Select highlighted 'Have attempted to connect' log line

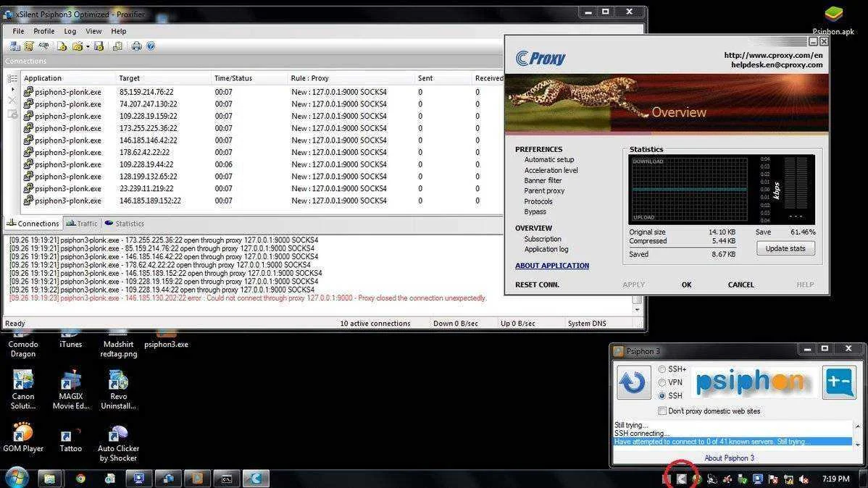[733, 442]
